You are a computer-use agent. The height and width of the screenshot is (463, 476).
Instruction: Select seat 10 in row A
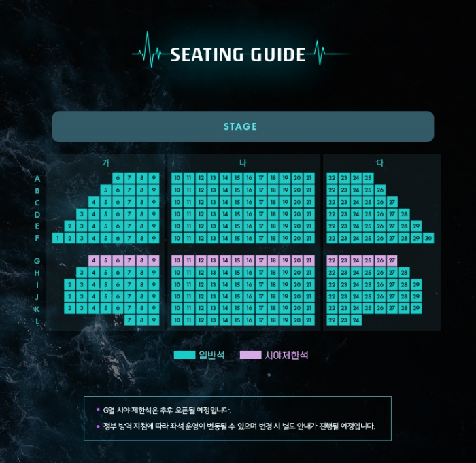click(177, 178)
